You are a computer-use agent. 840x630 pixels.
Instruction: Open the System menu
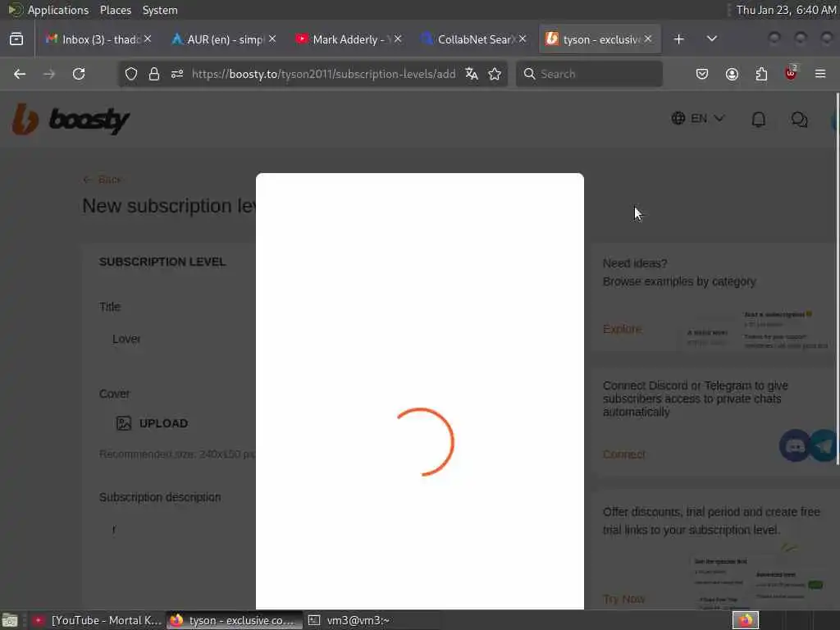coord(160,10)
